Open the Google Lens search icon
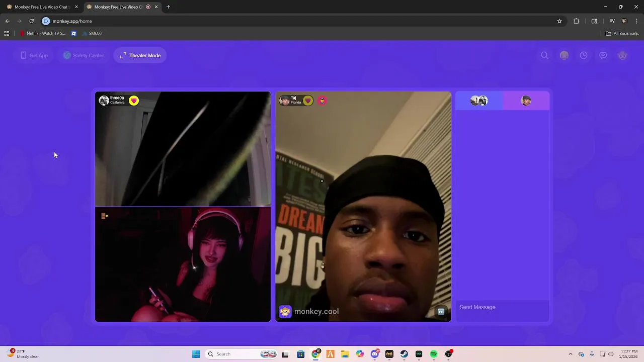Viewport: 644px width, 362px height. tap(594, 21)
